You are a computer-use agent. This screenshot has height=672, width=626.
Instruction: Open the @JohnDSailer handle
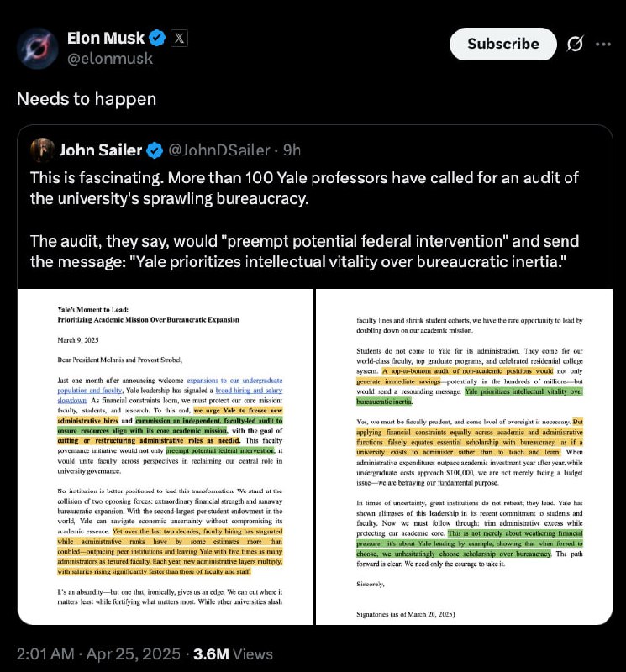[219, 150]
